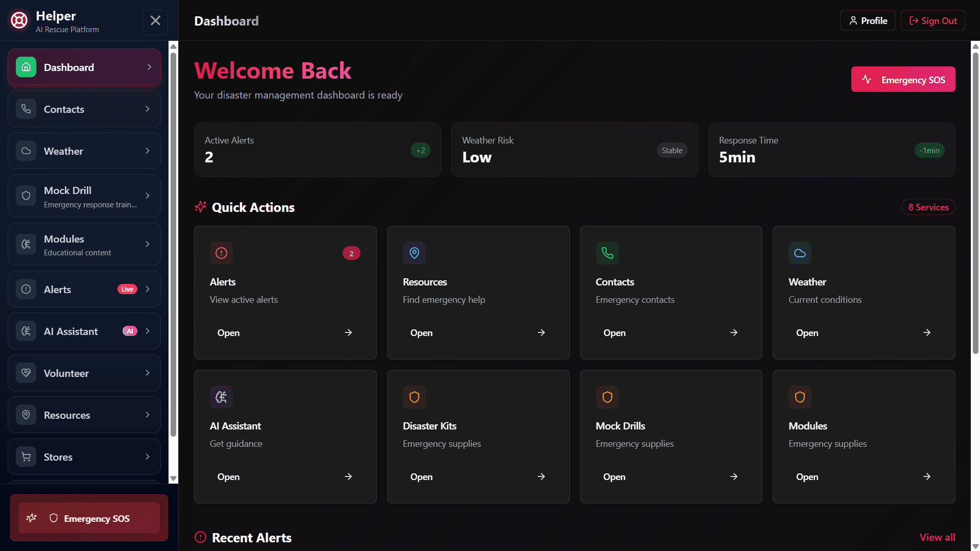Expand the Mock Drill sidebar chevron
The image size is (980, 551).
coord(148,196)
